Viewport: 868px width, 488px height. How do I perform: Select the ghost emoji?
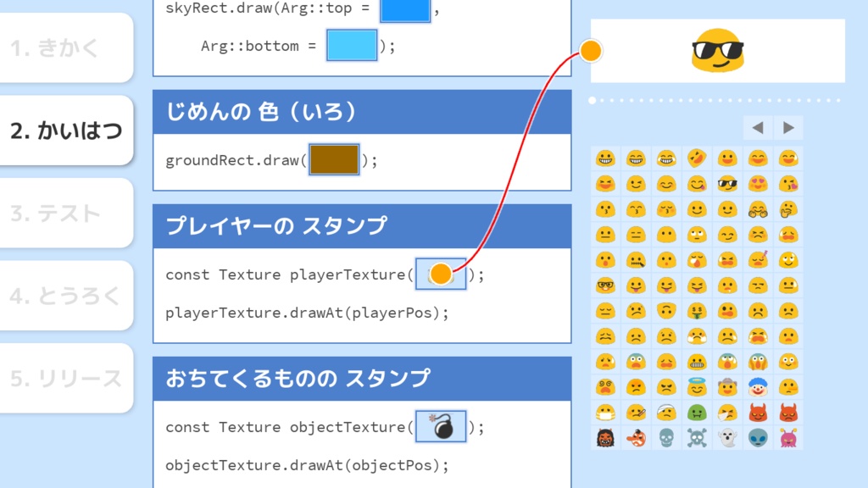pyautogui.click(x=727, y=438)
